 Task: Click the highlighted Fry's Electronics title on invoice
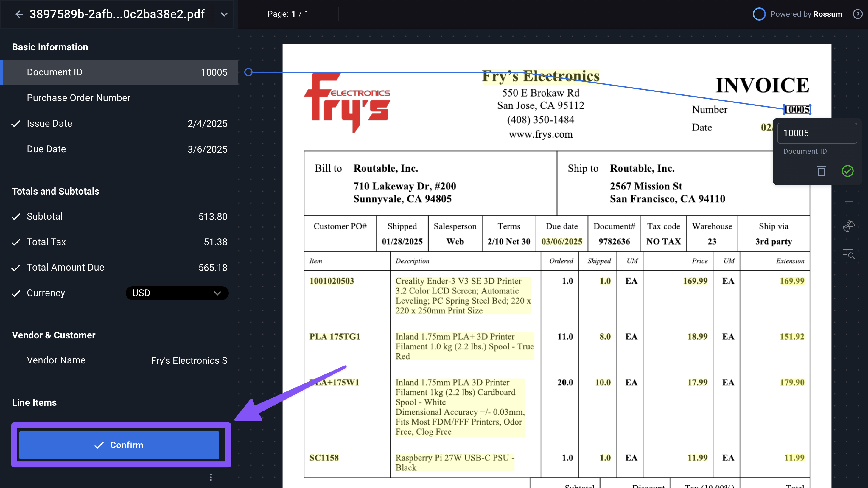tap(541, 76)
